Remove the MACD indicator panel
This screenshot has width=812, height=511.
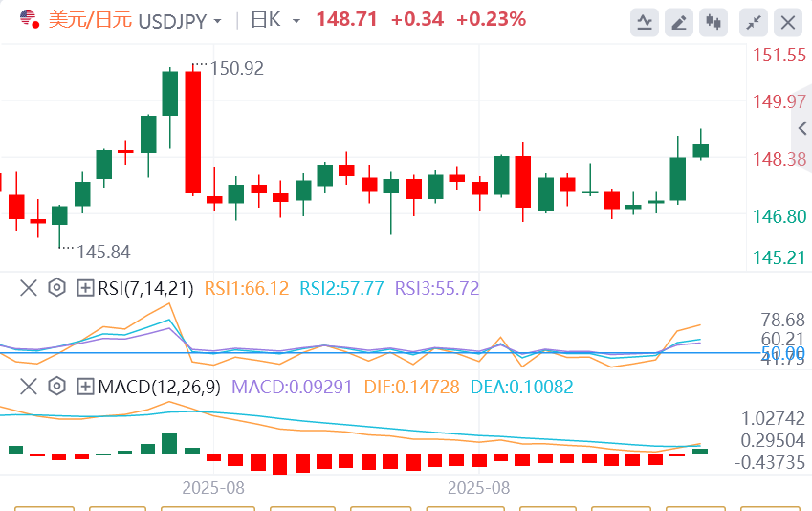tap(28, 387)
